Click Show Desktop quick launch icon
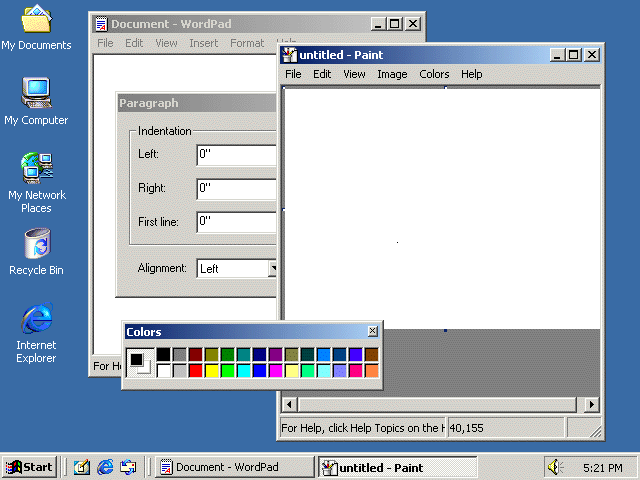 pyautogui.click(x=82, y=467)
